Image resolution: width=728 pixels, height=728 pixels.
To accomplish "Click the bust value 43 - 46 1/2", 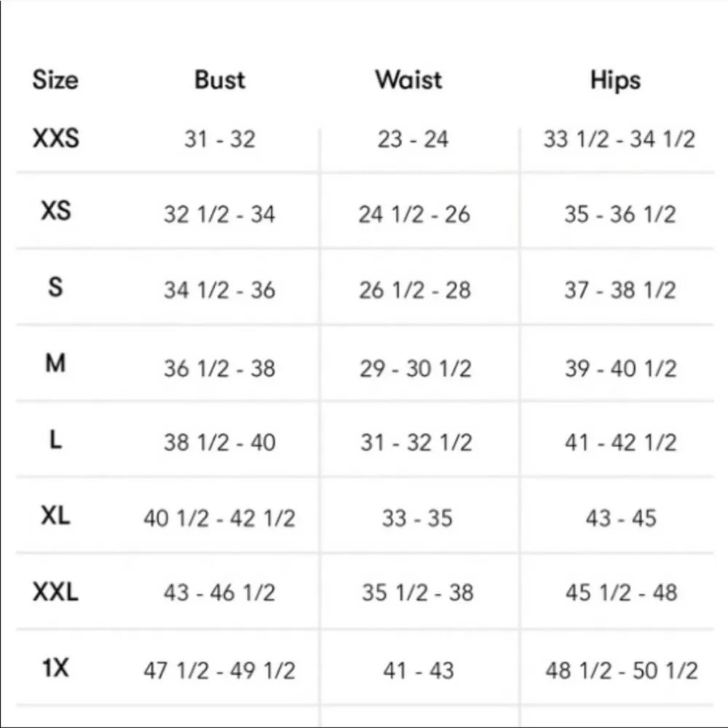I will tap(220, 593).
